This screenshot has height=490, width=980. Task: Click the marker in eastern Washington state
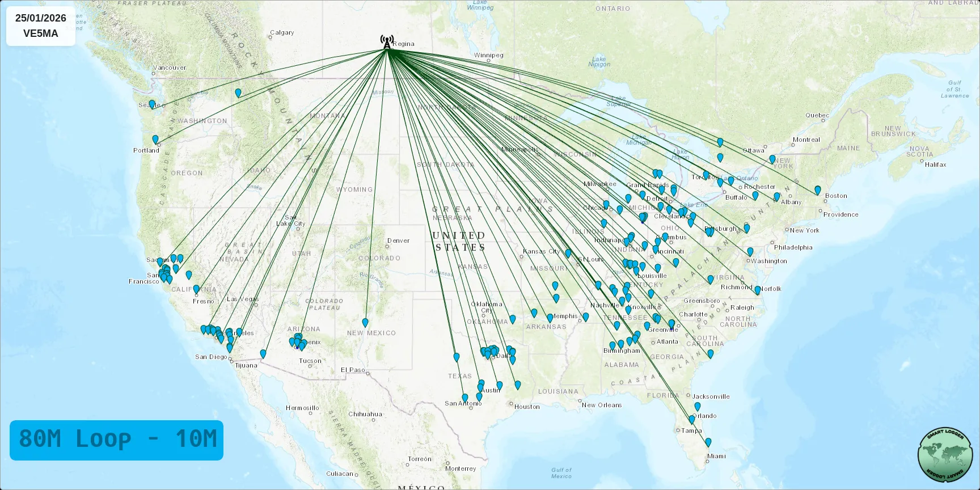point(238,93)
